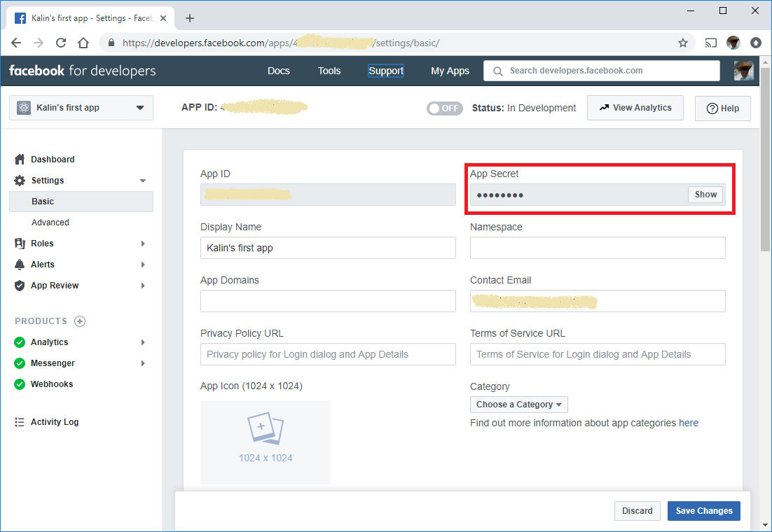This screenshot has width=772, height=532.
Task: Click the Privacy Policy URL field
Action: coord(328,354)
